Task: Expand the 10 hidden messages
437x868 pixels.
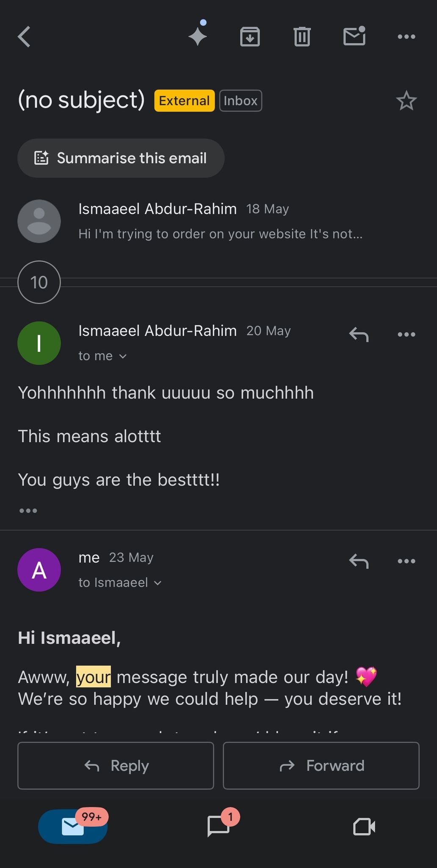Action: tap(39, 282)
